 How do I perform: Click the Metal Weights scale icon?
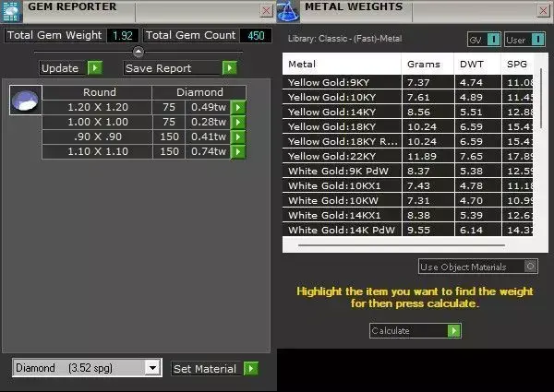coord(288,11)
